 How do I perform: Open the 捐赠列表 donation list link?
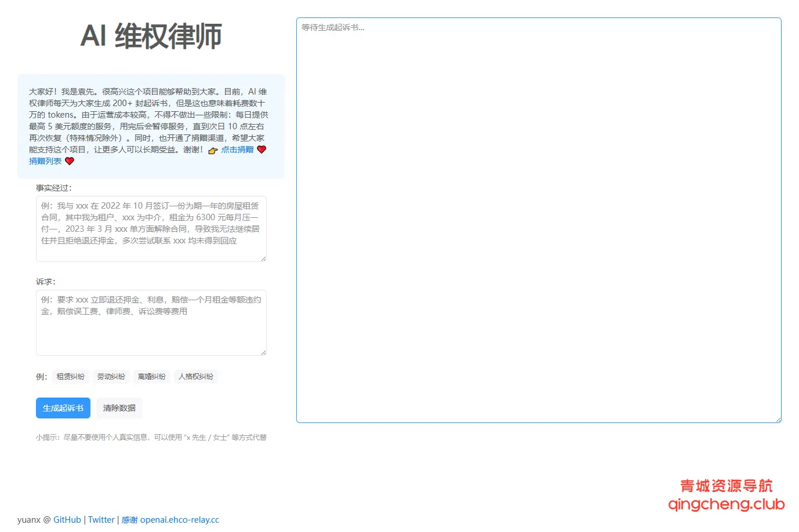click(45, 161)
